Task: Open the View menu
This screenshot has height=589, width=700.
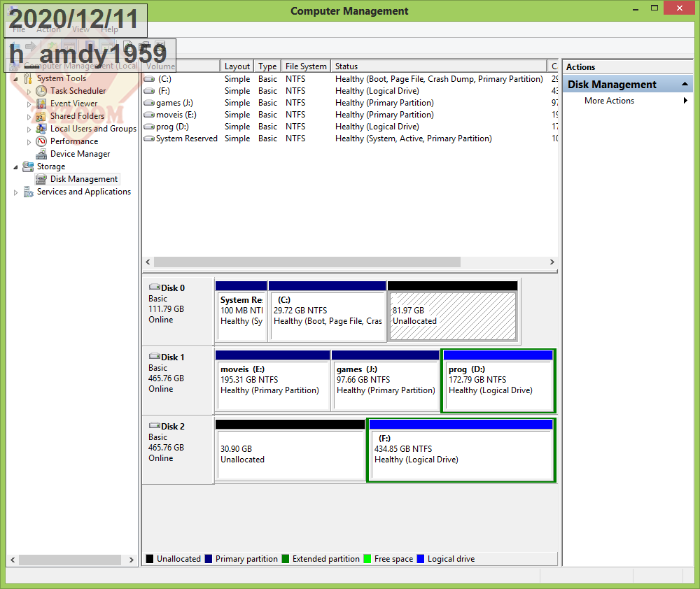Action: (80, 29)
